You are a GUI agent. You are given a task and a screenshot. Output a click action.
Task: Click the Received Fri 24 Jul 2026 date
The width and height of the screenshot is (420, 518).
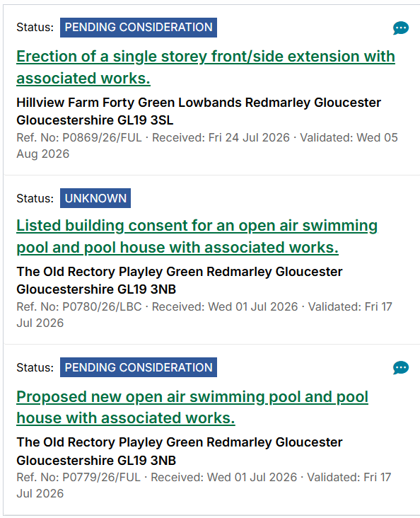[x=221, y=138]
